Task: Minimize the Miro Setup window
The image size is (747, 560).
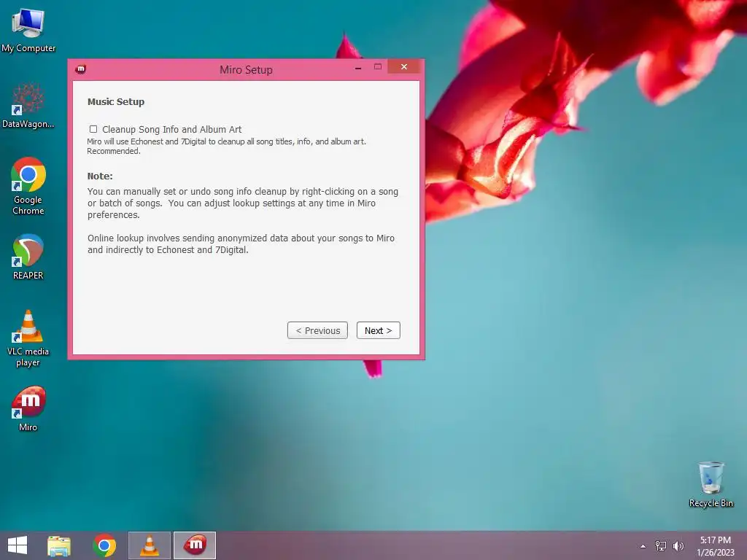Action: click(x=358, y=68)
